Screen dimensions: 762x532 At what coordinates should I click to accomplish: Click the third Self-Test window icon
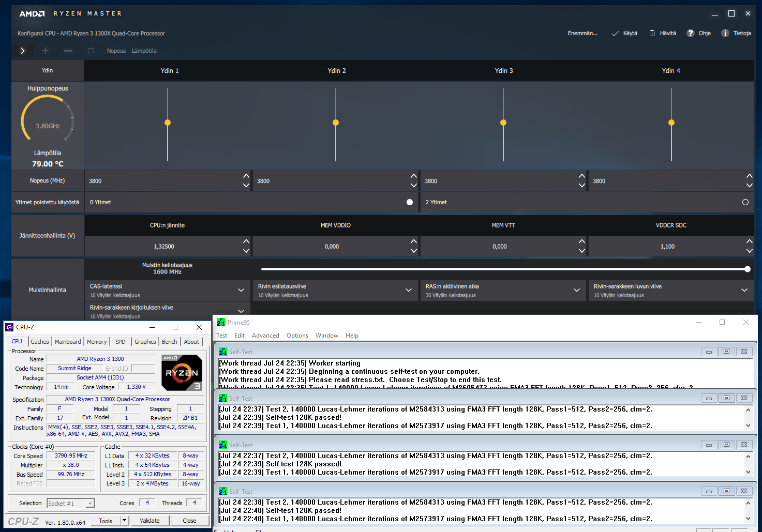pos(223,445)
